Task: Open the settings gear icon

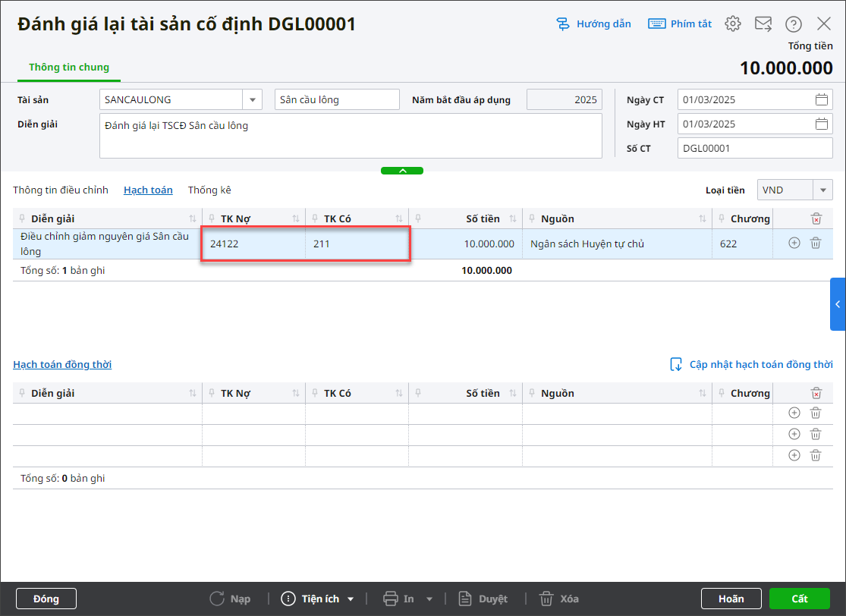Action: click(x=732, y=24)
